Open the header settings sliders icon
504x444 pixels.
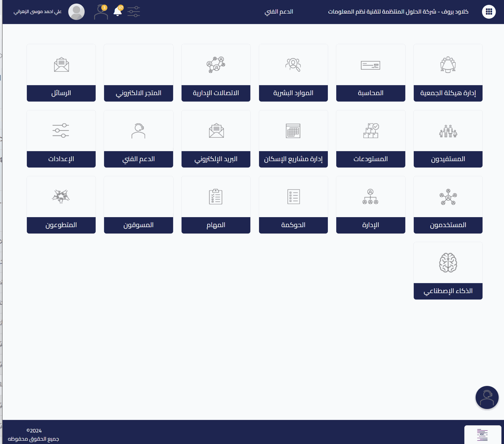(134, 12)
